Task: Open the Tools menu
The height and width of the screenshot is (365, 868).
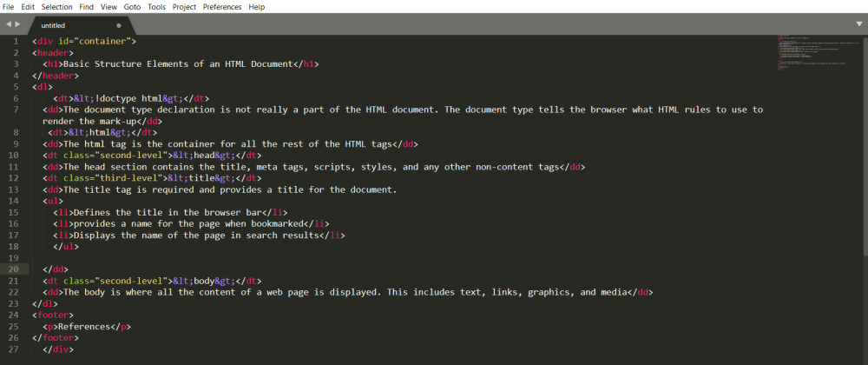Action: tap(156, 7)
